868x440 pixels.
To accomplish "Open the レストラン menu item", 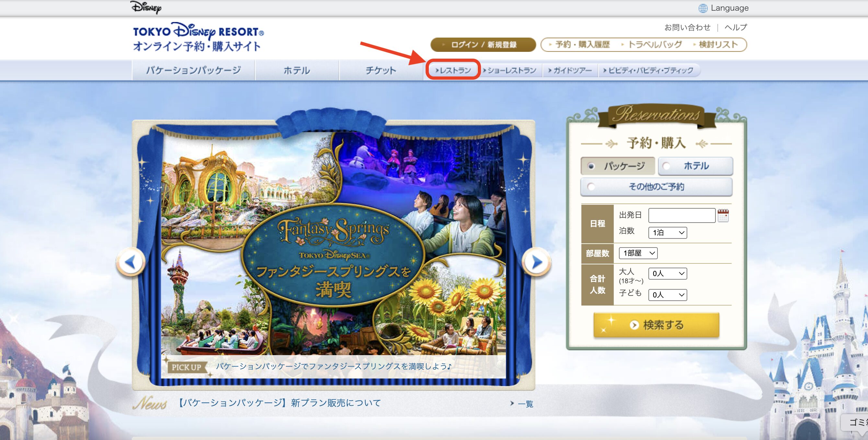I will 453,70.
